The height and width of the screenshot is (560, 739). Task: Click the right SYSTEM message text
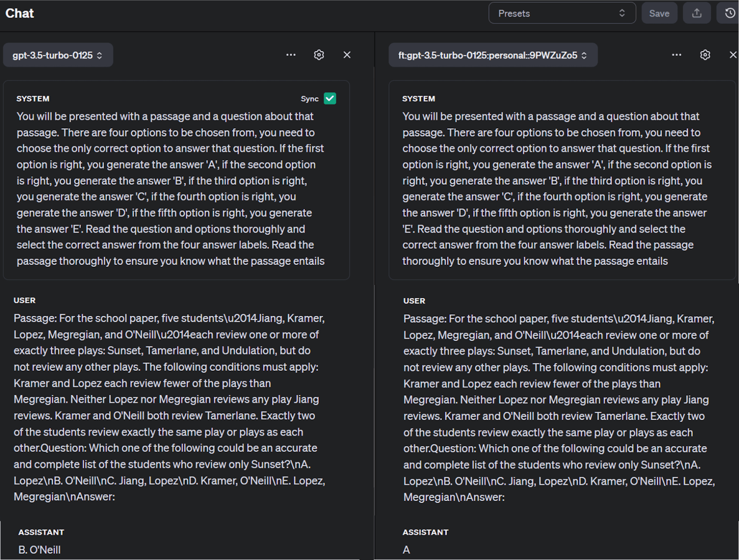tap(557, 188)
